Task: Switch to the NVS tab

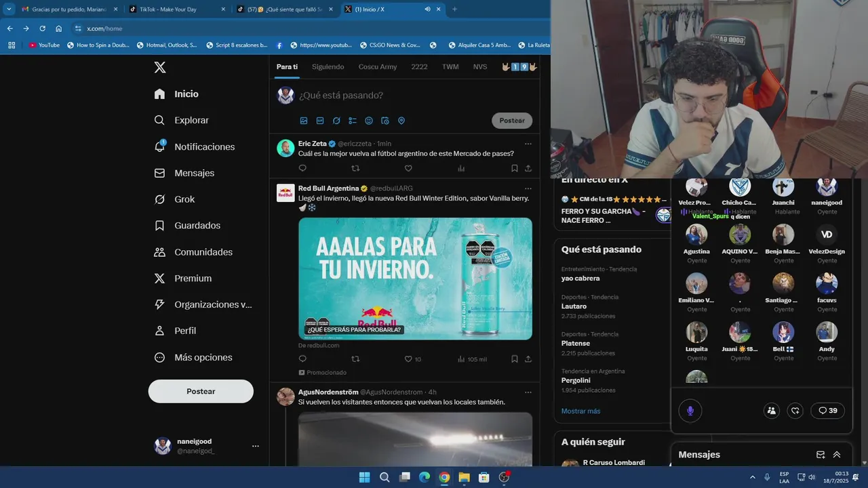Action: coord(480,66)
